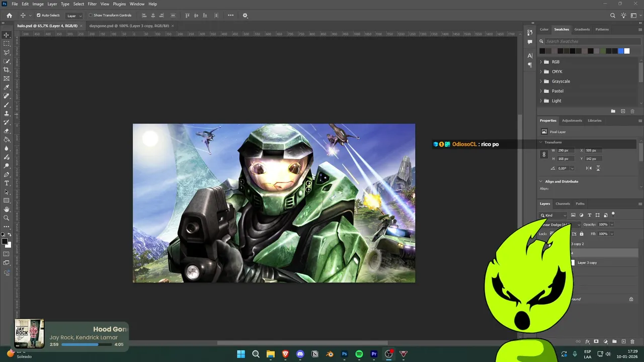Toggle the Auto-Select checkbox

click(38, 15)
